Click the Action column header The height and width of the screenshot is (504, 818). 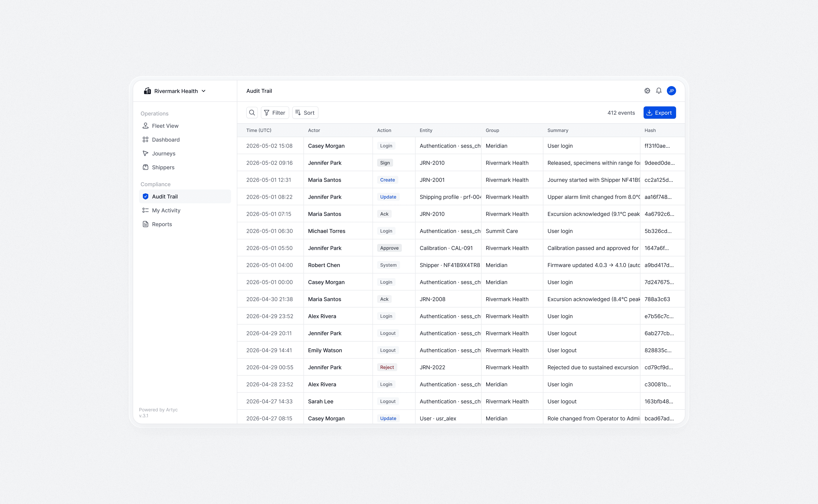pyautogui.click(x=384, y=130)
